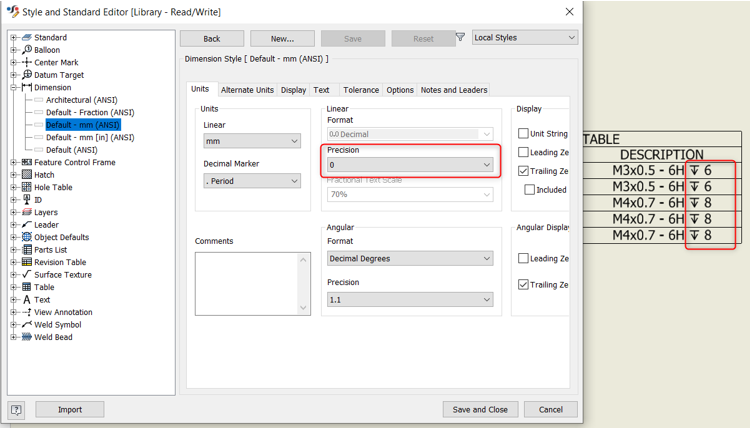Click the Back button

[x=212, y=39]
